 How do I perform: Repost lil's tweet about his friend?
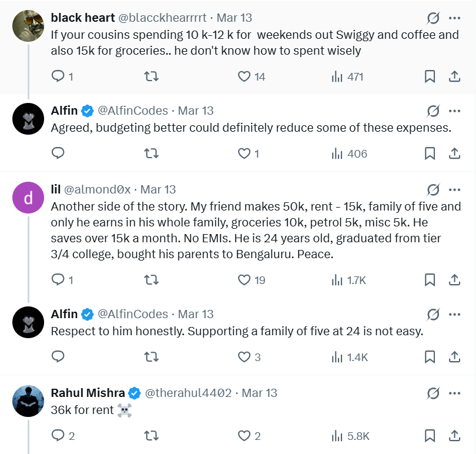pos(152,280)
